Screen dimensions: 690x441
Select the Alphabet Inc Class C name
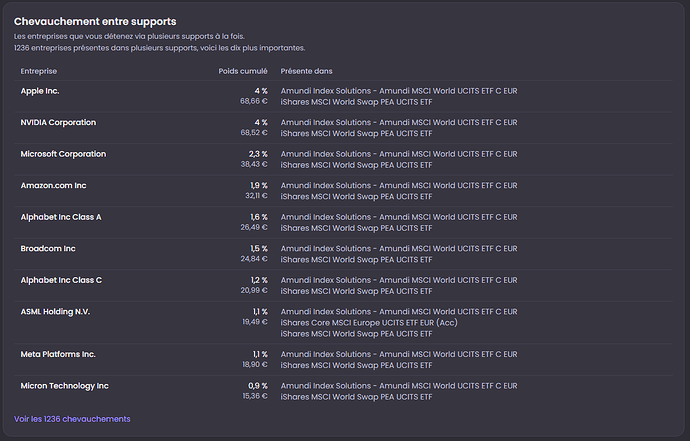point(61,280)
